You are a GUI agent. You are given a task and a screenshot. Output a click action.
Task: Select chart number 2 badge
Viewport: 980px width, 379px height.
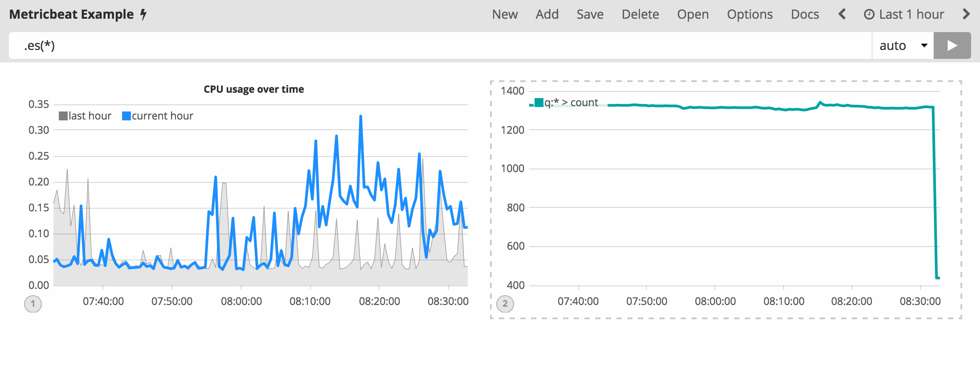click(505, 304)
